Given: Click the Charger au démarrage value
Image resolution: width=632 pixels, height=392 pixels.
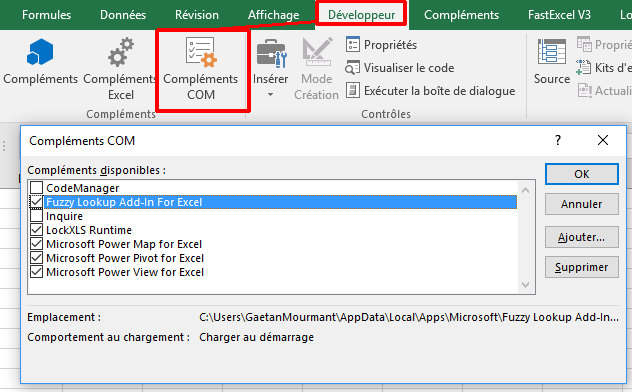Looking at the screenshot, I should pos(256,337).
